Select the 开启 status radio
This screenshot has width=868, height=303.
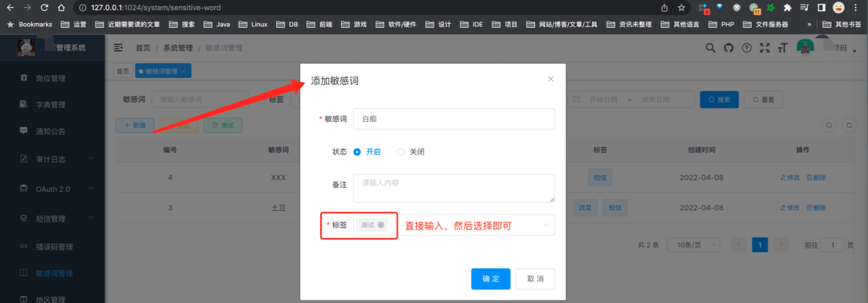pos(357,151)
